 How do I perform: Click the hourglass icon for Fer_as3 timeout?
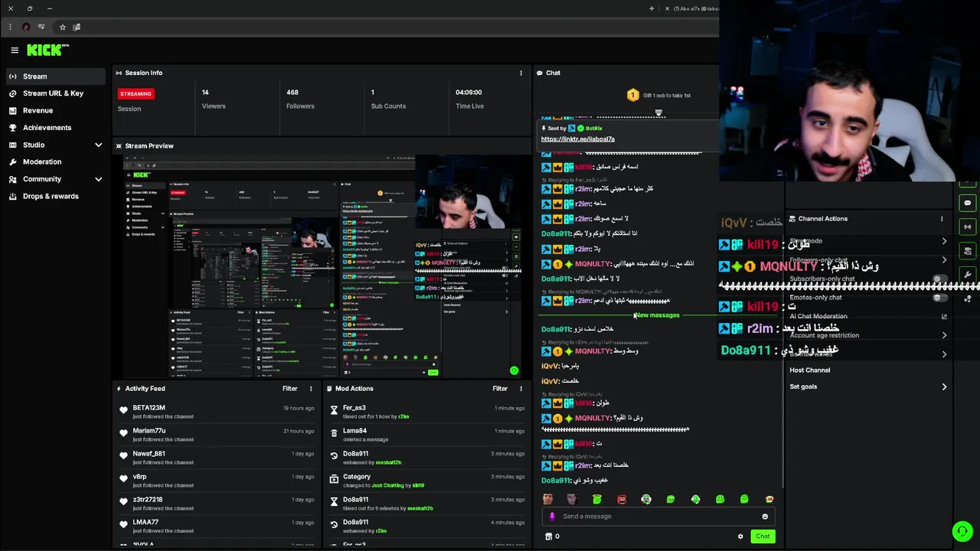pyautogui.click(x=334, y=411)
